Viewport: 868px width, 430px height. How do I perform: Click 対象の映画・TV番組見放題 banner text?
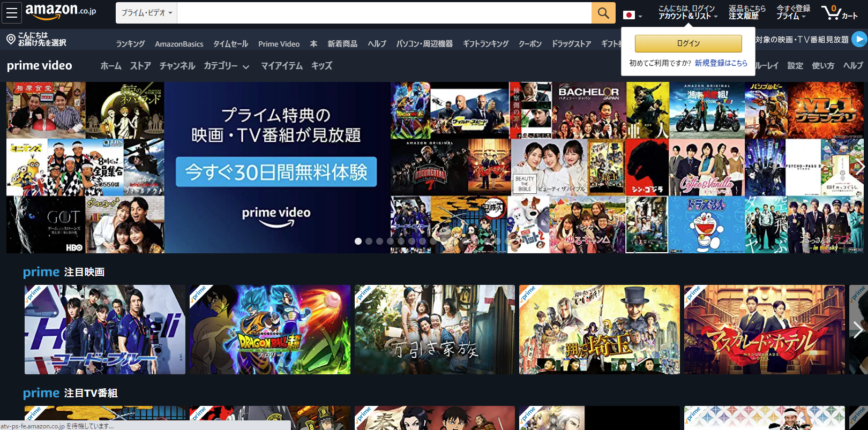coord(802,40)
